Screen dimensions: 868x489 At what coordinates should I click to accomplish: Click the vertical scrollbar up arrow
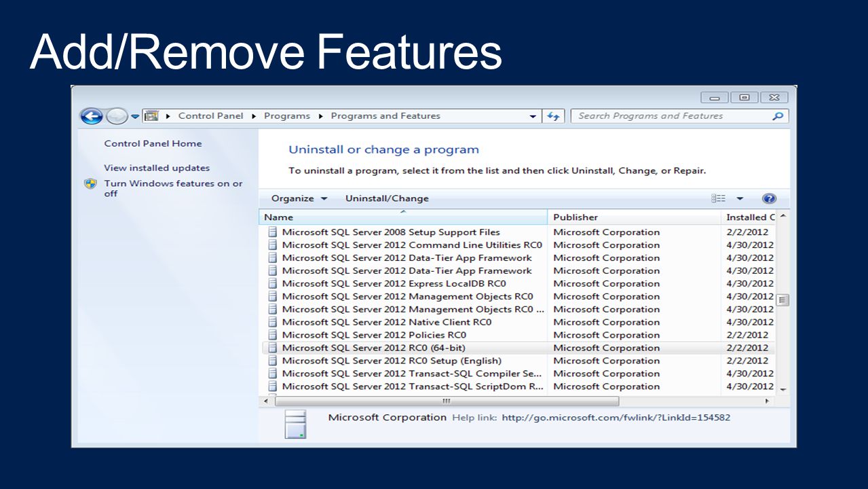(783, 216)
